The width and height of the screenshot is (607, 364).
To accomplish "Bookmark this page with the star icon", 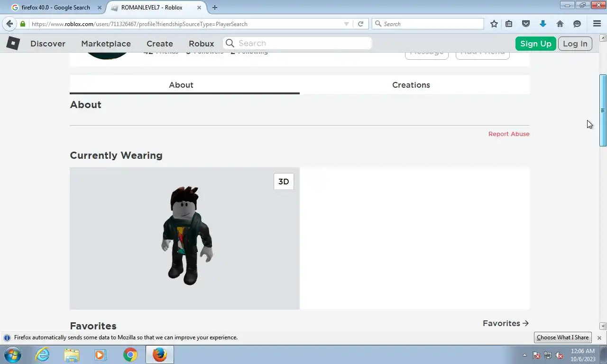I will (494, 24).
